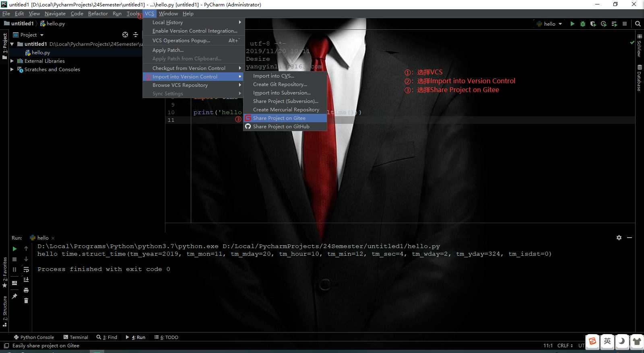644x353 pixels.
Task: Collapse the untitled1 project root node
Action: click(x=12, y=44)
